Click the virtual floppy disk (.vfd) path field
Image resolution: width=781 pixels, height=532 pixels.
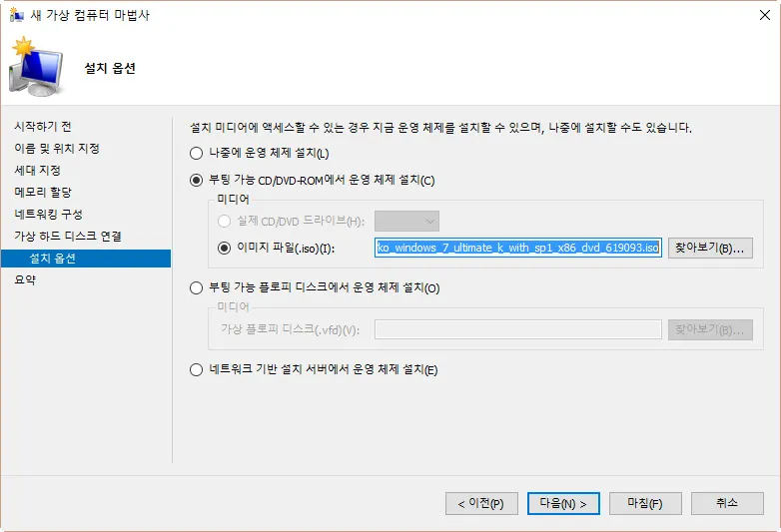tap(518, 329)
